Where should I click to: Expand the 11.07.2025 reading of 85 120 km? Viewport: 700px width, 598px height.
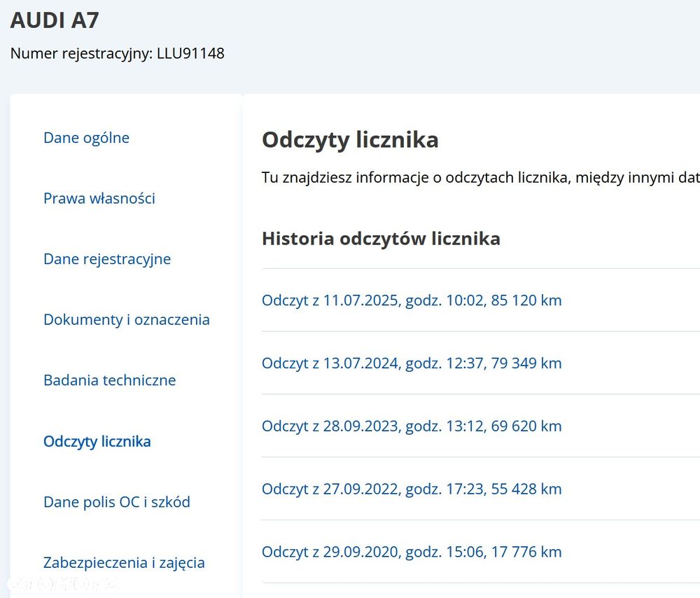(412, 300)
